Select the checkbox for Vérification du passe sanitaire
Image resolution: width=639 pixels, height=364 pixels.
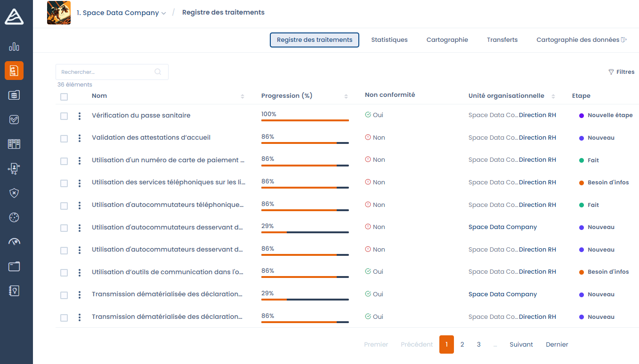click(64, 116)
